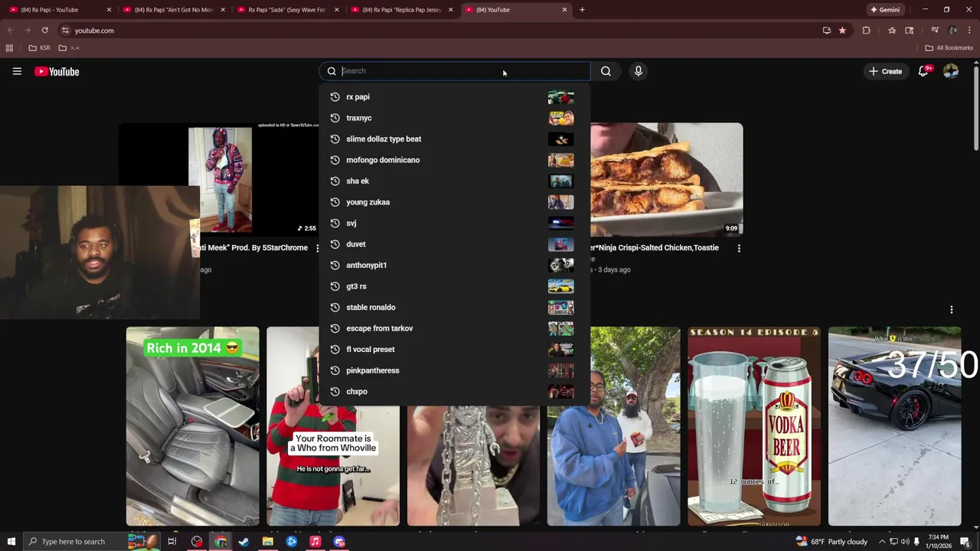This screenshot has width=980, height=551.
Task: Install YouTube app icon in address bar
Action: 827,31
